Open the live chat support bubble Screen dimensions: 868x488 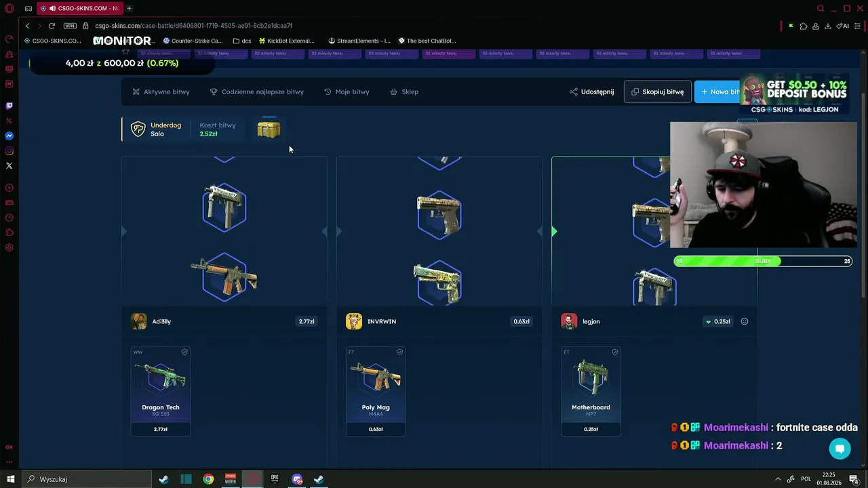840,449
